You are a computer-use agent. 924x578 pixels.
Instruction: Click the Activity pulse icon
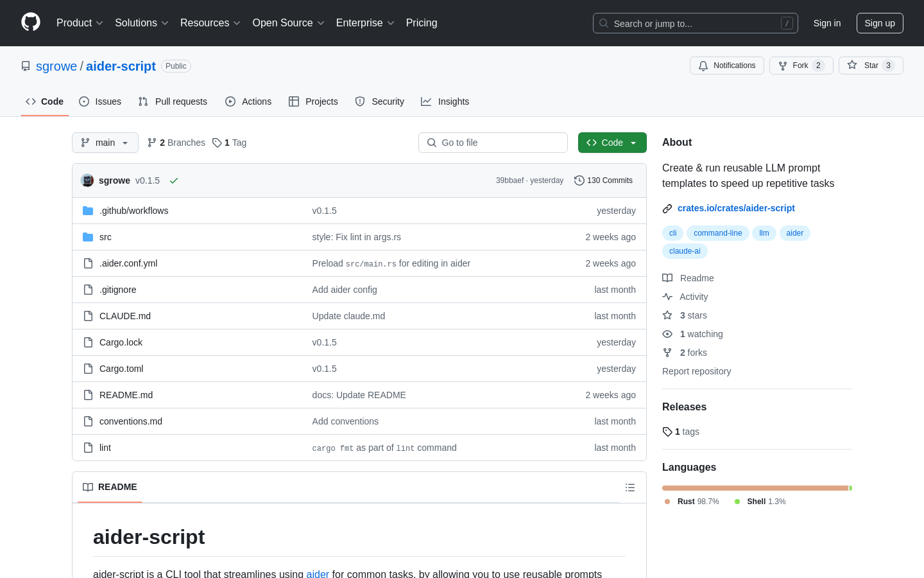click(667, 297)
